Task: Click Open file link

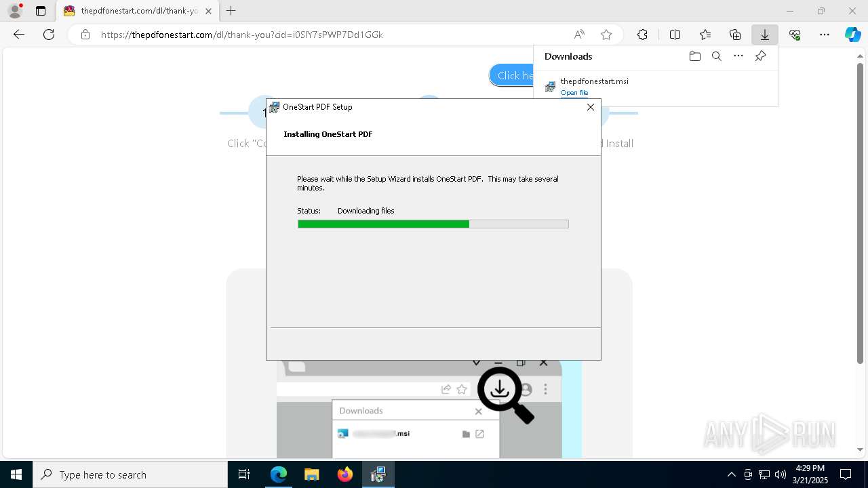Action: click(x=574, y=93)
